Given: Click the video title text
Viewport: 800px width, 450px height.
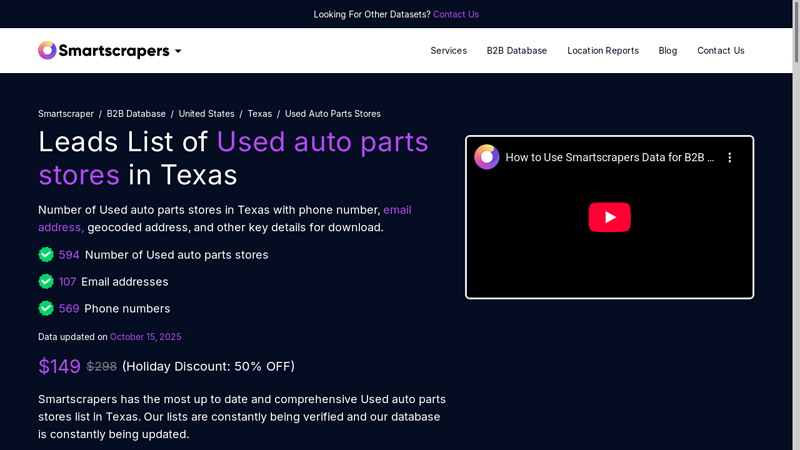Looking at the screenshot, I should [610, 158].
